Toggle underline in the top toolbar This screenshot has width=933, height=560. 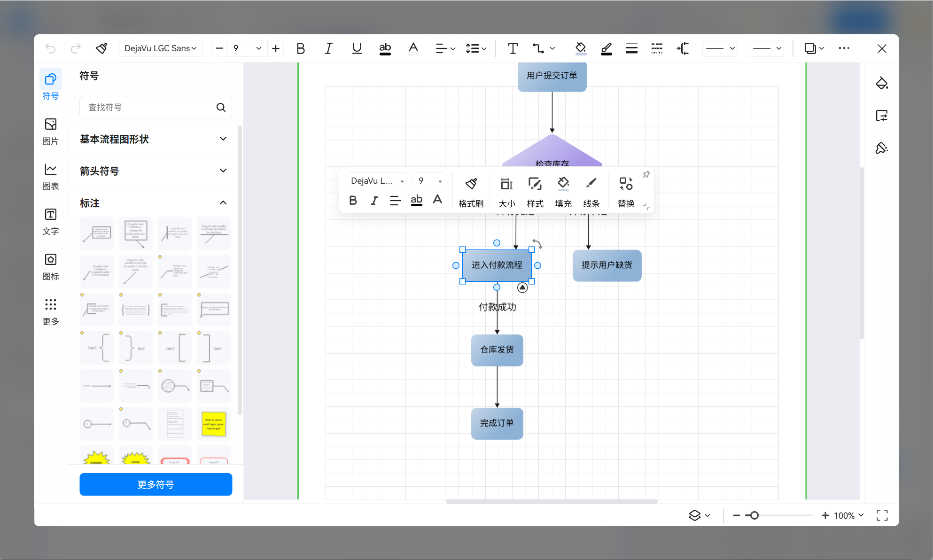coord(357,48)
